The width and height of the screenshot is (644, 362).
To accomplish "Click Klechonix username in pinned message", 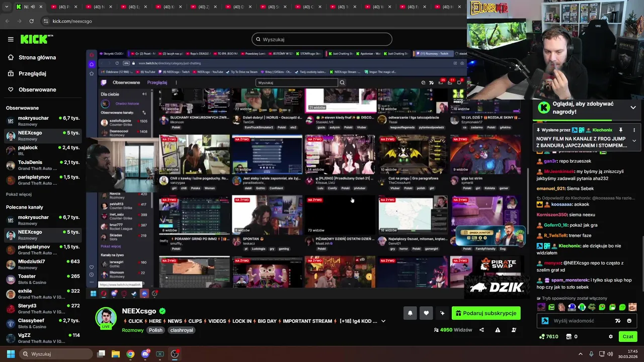I will click(x=602, y=130).
